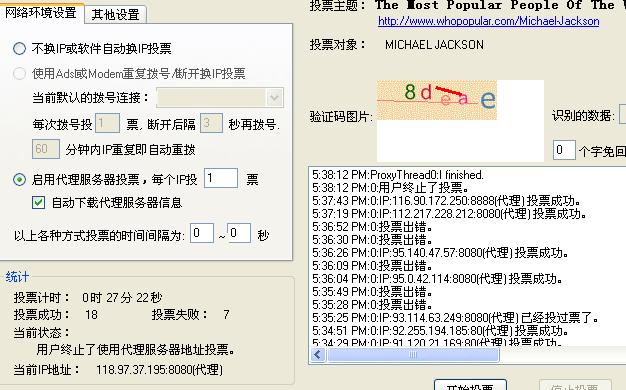Click the captcha image 8deae

click(x=437, y=100)
